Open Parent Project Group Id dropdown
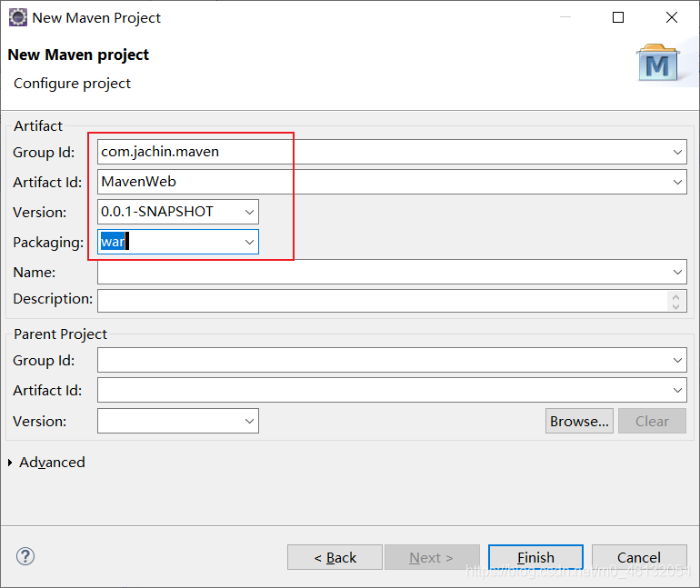The image size is (700, 588). coord(678,361)
